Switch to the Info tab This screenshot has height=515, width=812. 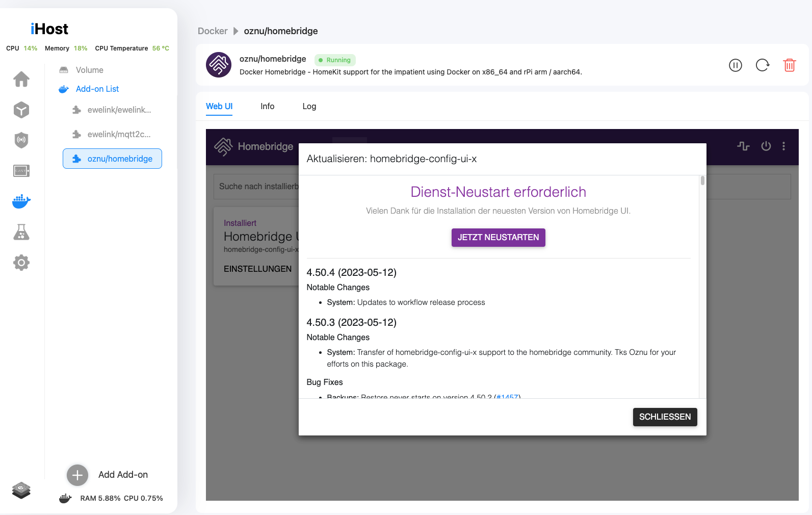point(267,106)
